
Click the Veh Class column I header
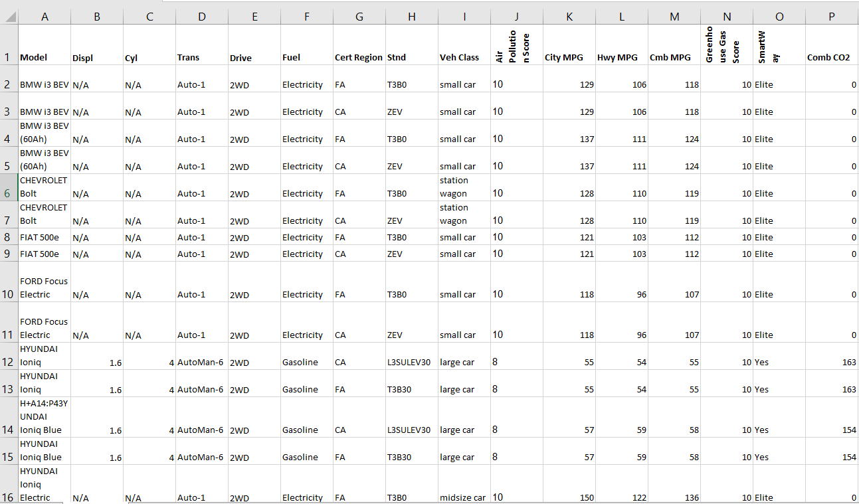click(464, 15)
